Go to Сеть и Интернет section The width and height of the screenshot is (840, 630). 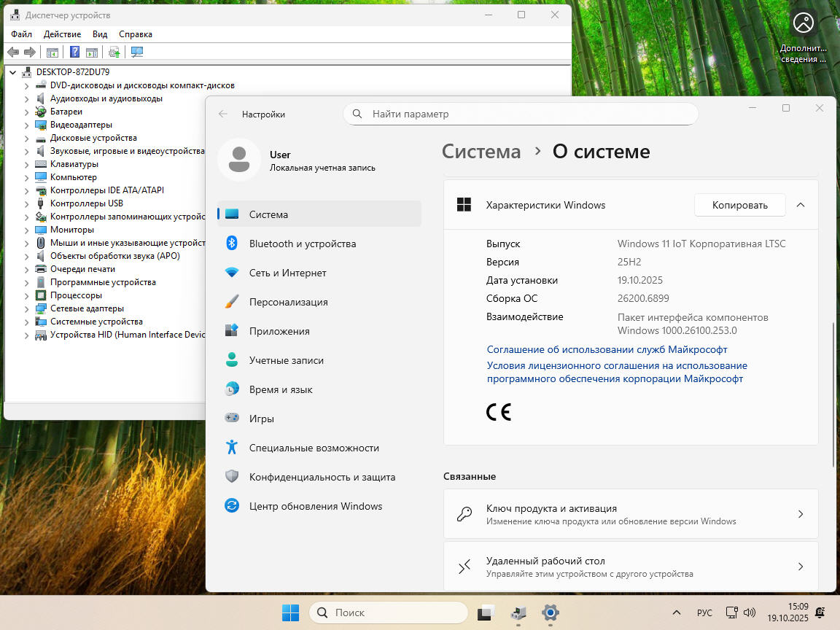point(287,273)
